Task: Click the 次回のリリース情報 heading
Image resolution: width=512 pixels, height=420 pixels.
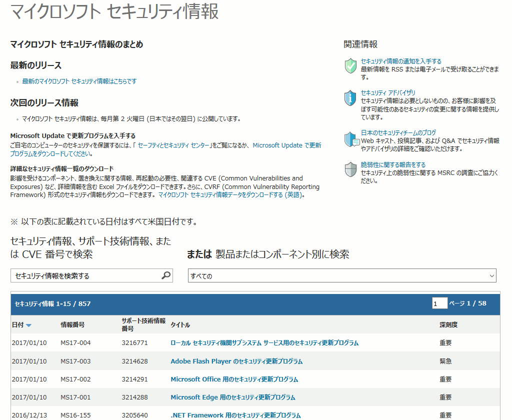Action: pos(44,103)
